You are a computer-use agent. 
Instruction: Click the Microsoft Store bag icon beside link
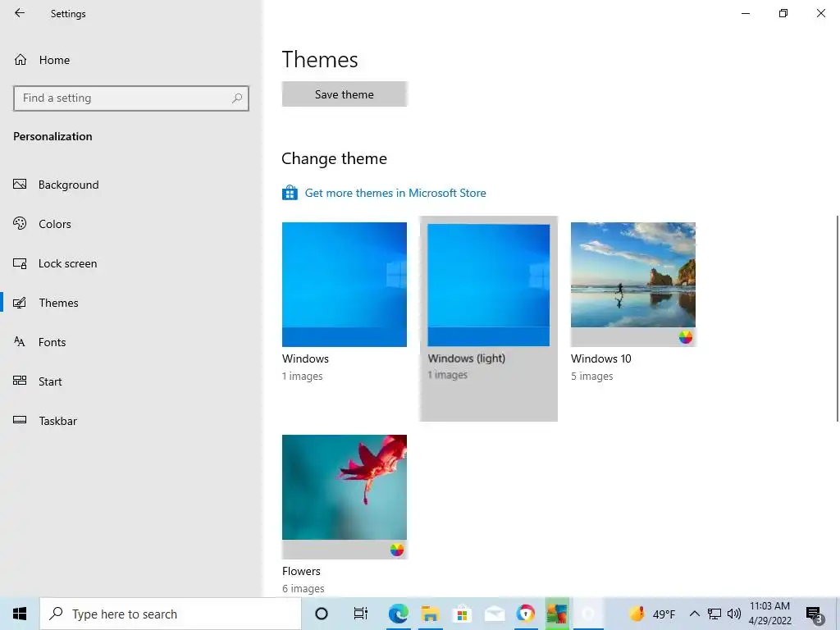click(290, 193)
